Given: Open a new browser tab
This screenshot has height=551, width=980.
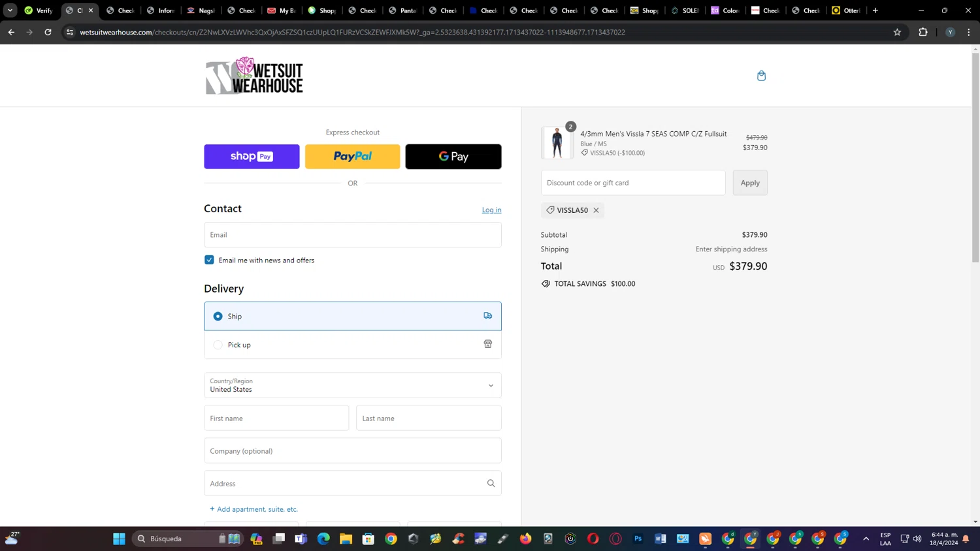Looking at the screenshot, I should coord(875,10).
